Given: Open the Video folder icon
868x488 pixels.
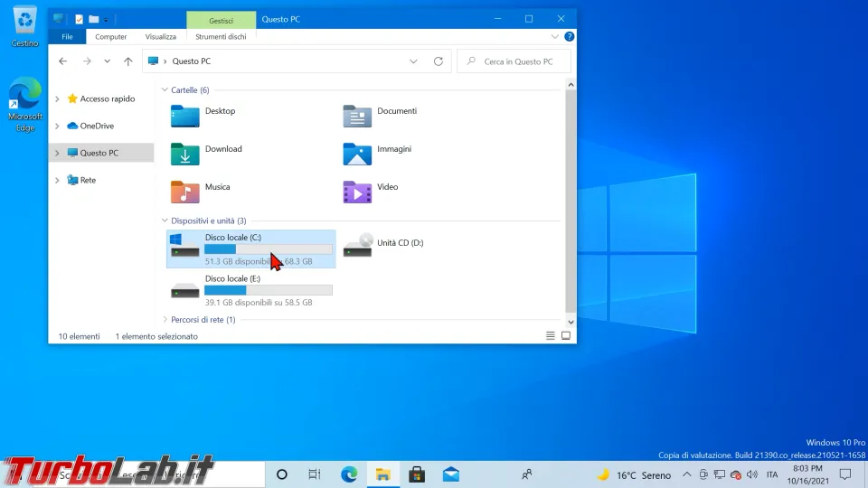Looking at the screenshot, I should [x=357, y=192].
